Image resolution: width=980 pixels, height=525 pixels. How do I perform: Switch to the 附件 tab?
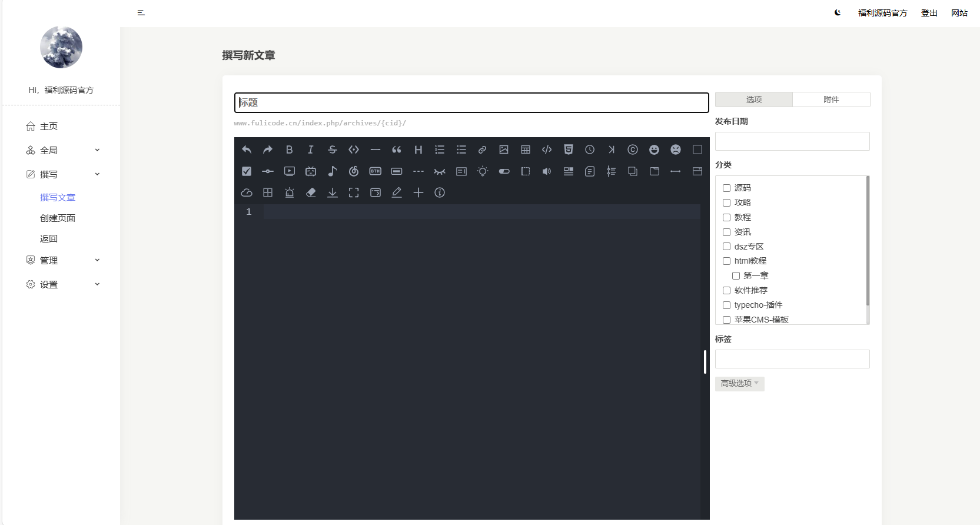click(830, 99)
